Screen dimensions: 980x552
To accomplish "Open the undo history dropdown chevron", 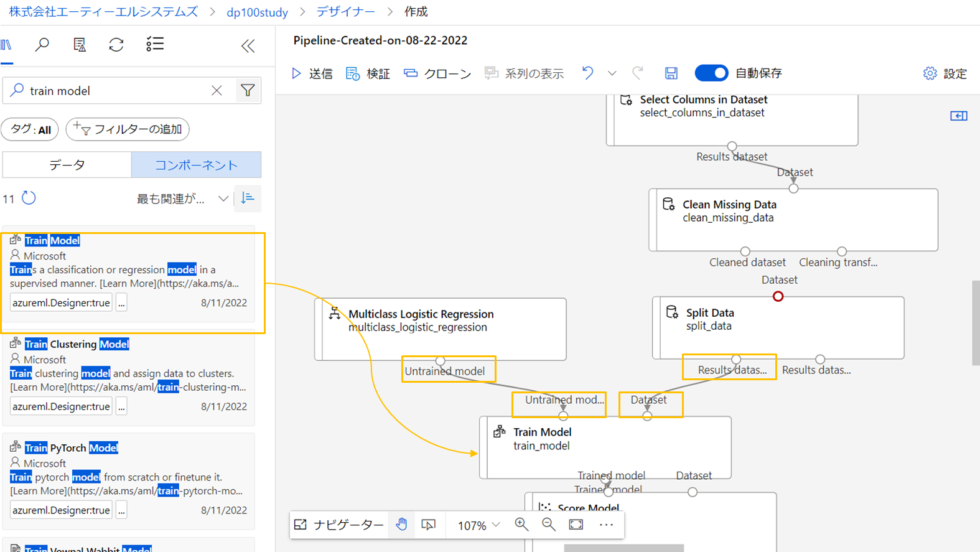I will [612, 73].
